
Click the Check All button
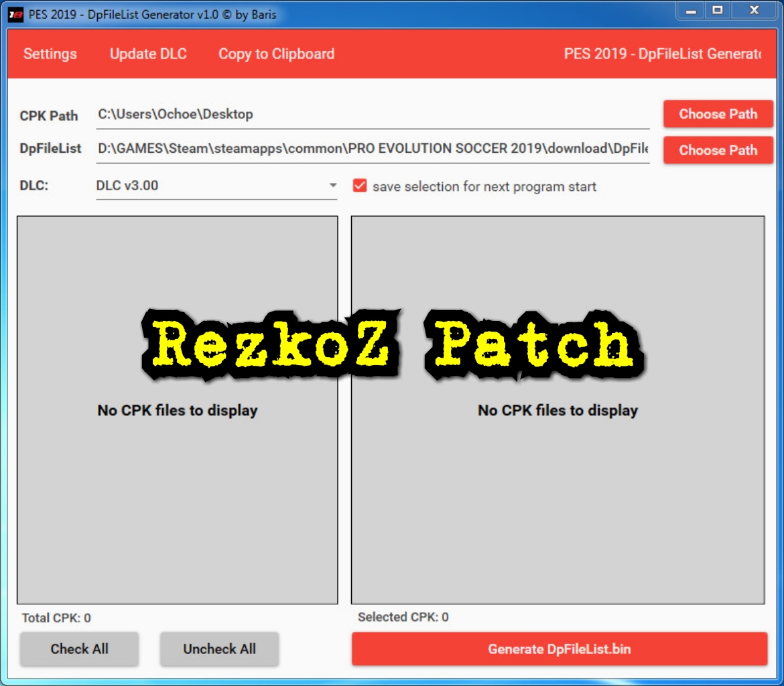(80, 649)
